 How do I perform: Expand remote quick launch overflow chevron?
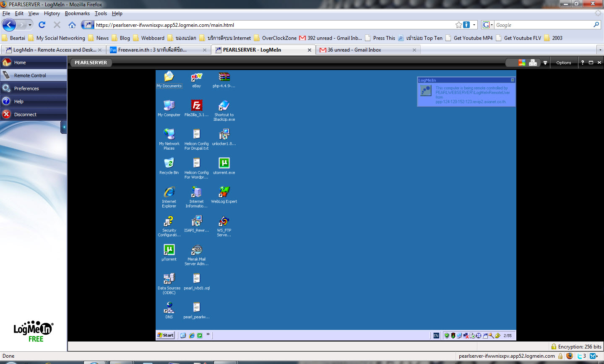pyautogui.click(x=208, y=334)
